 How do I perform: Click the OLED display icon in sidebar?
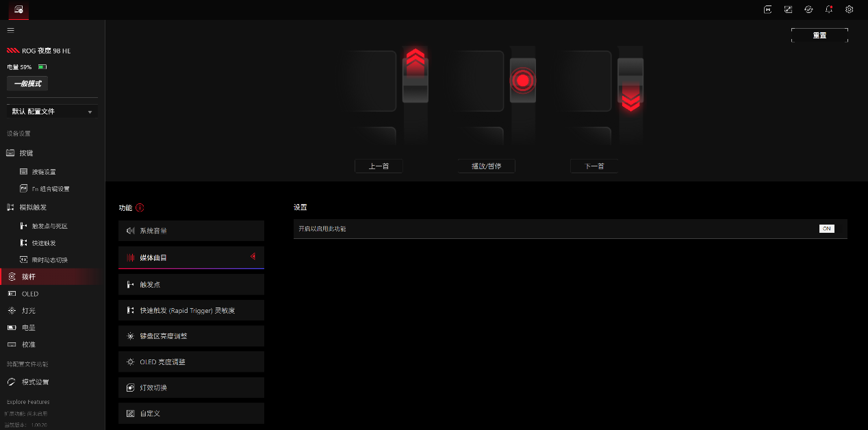pos(12,294)
